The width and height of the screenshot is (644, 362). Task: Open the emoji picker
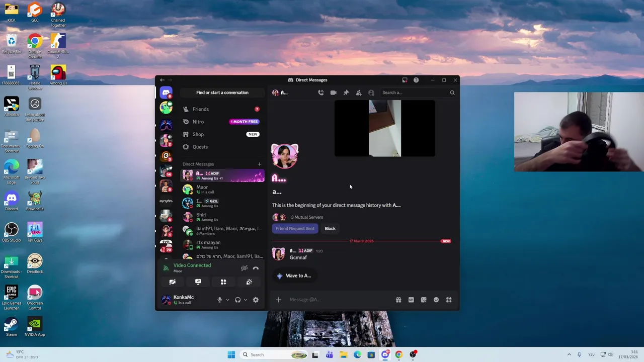(x=436, y=300)
